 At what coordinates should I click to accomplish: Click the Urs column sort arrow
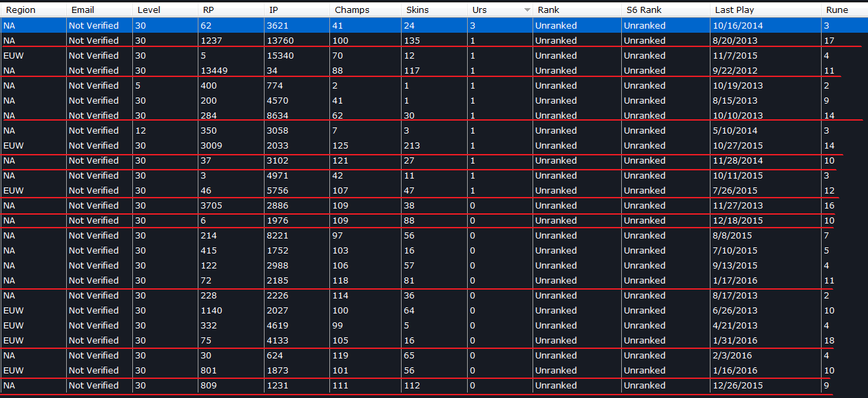tap(527, 10)
